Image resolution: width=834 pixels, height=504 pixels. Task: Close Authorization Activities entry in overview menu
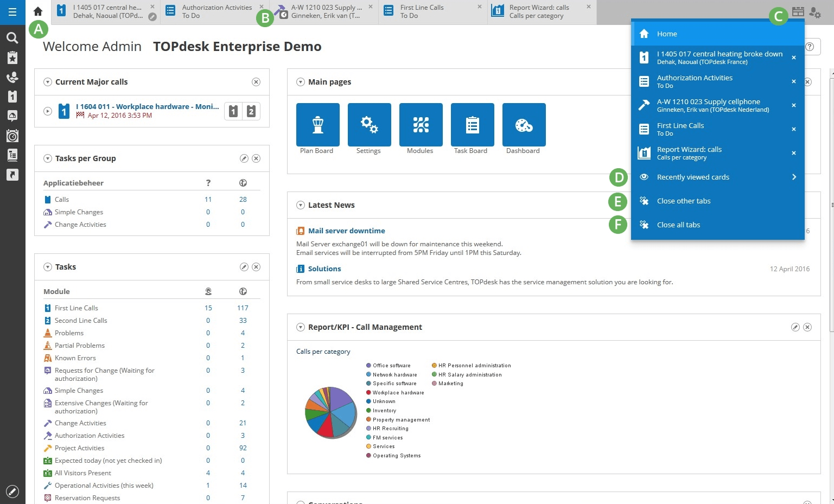click(794, 81)
